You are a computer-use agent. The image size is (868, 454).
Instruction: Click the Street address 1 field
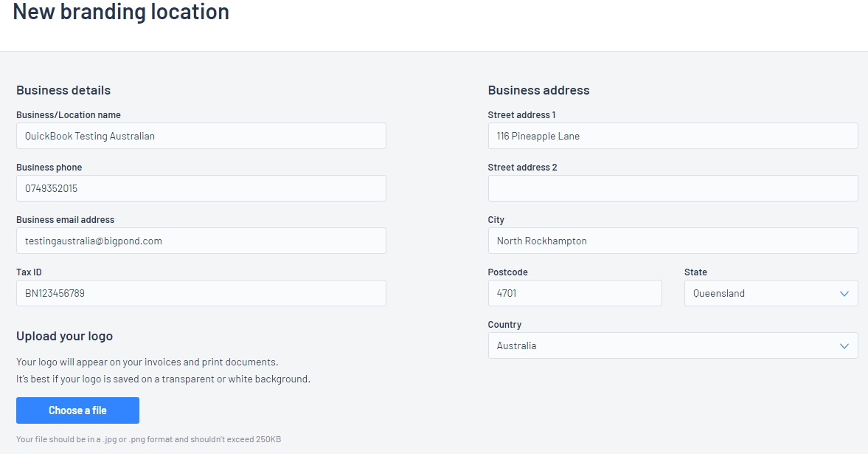pos(673,136)
